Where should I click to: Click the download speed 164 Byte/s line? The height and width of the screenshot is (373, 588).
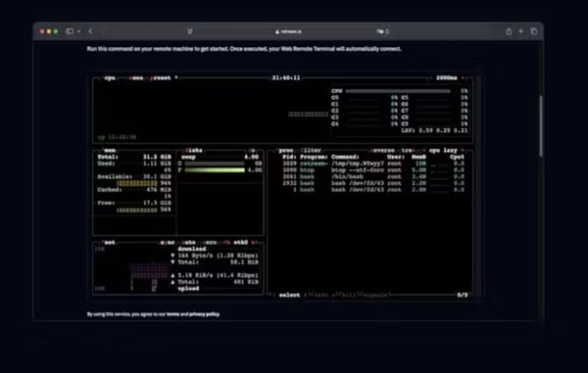(x=215, y=256)
